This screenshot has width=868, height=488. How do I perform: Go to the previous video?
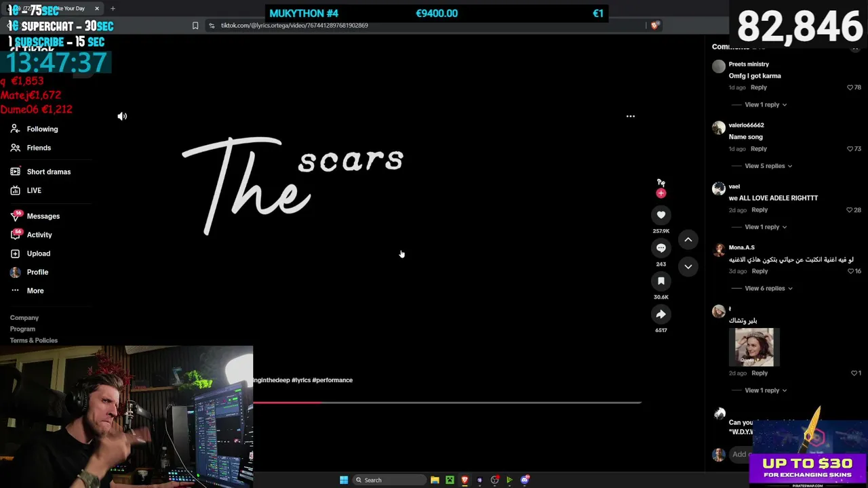click(x=688, y=240)
